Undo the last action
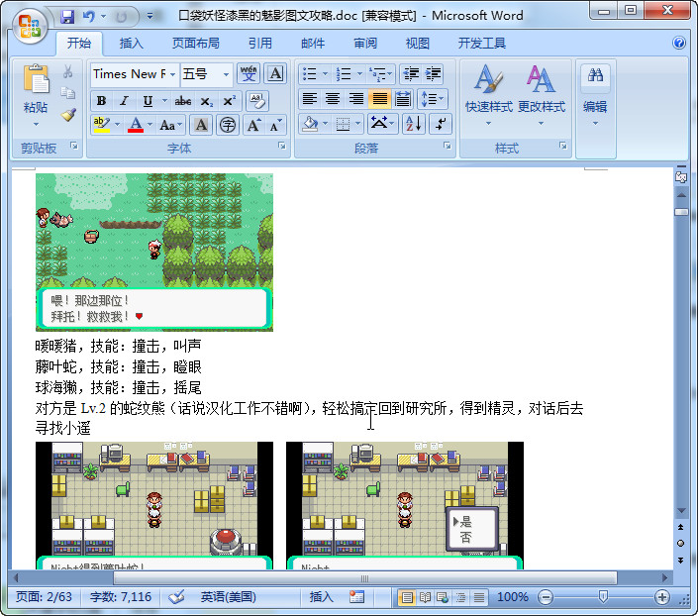This screenshot has height=616, width=698. (88, 17)
